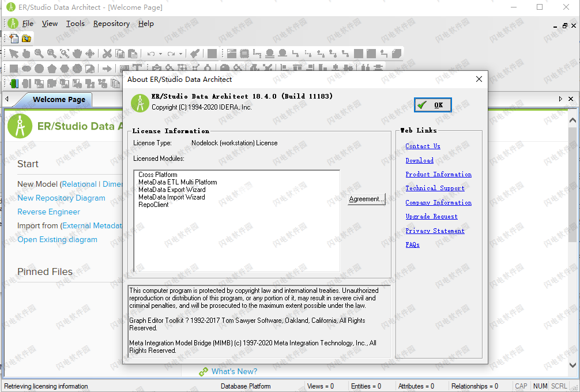The height and width of the screenshot is (392, 580).
Task: Close the About ER/Studio Data Architect dialog
Action: (x=479, y=79)
